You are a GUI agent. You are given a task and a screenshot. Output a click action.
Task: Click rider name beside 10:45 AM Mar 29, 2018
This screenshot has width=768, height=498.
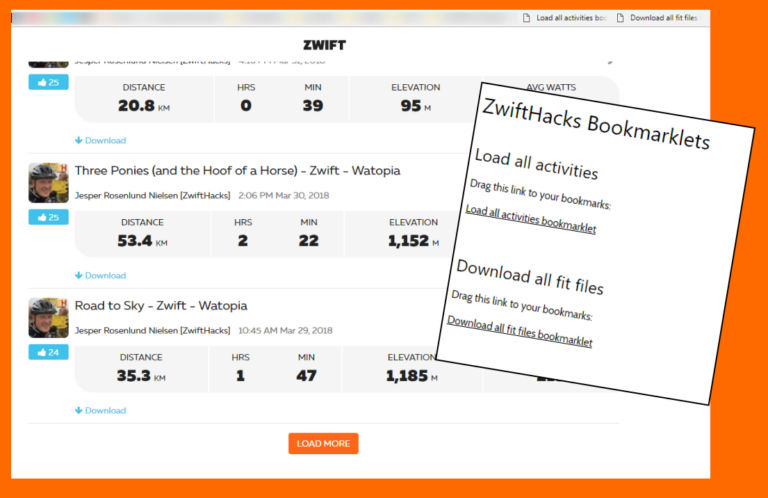click(x=152, y=331)
